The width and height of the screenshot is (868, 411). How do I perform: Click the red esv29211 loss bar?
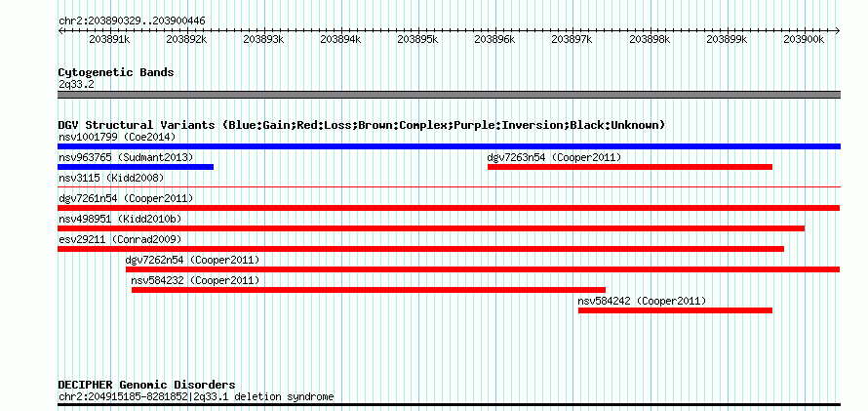pyautogui.click(x=420, y=249)
